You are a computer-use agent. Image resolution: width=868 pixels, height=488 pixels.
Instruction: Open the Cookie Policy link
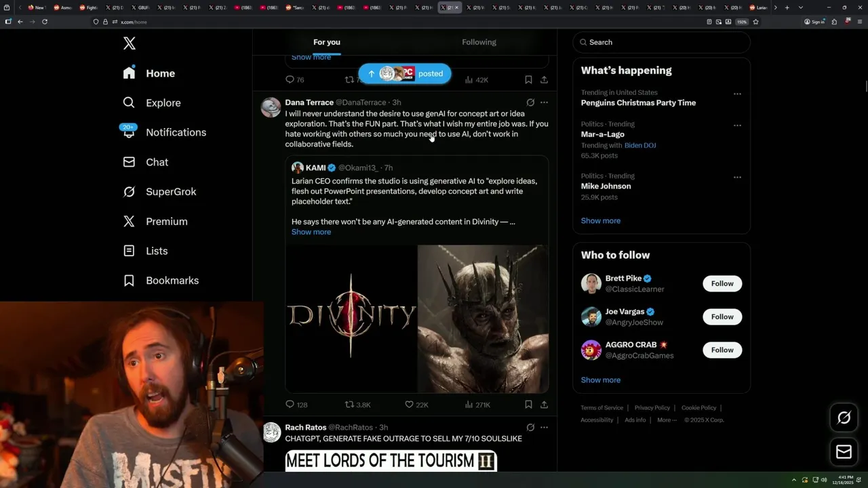pos(698,408)
